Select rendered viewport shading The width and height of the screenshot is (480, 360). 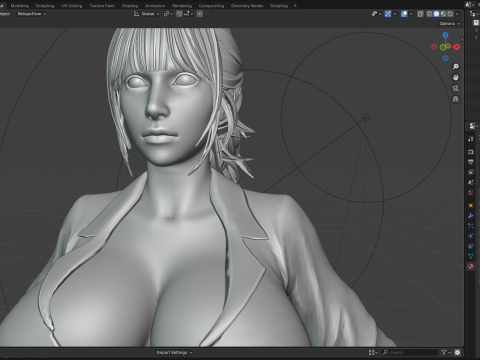point(450,14)
